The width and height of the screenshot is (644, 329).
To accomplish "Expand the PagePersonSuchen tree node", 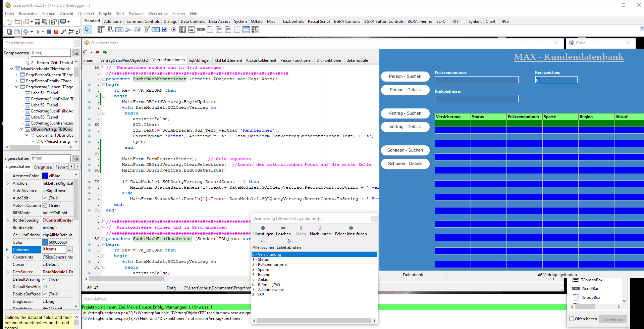I will (x=17, y=75).
